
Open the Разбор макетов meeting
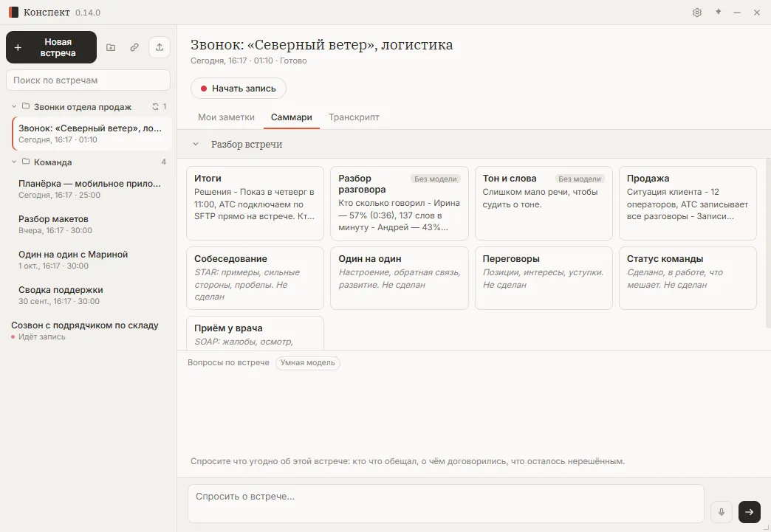92,224
